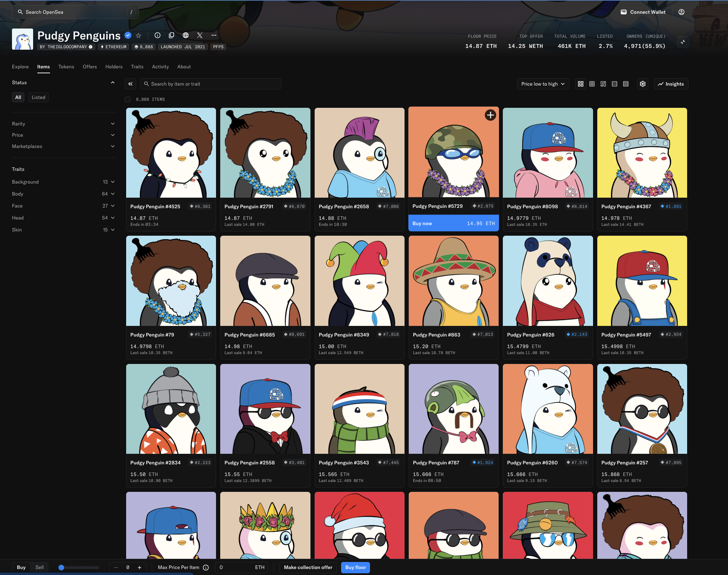Switch to Sell mode in bottom bar
Viewport: 728px width, 575px height.
point(39,567)
